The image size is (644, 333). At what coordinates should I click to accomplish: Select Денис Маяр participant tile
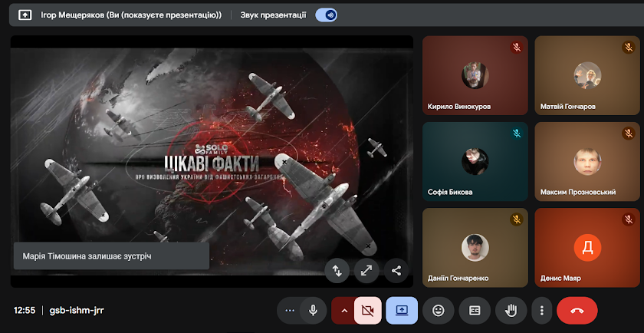point(587,247)
